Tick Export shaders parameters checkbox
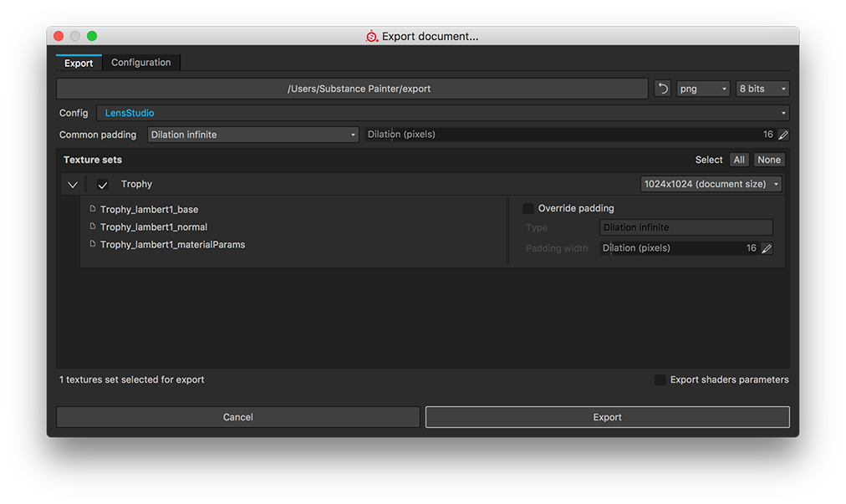 click(x=660, y=379)
